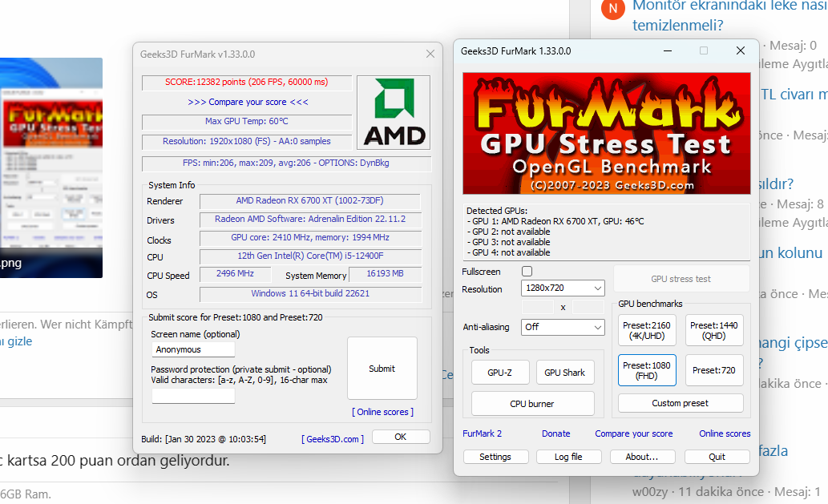Run Preset:720 benchmark

714,370
